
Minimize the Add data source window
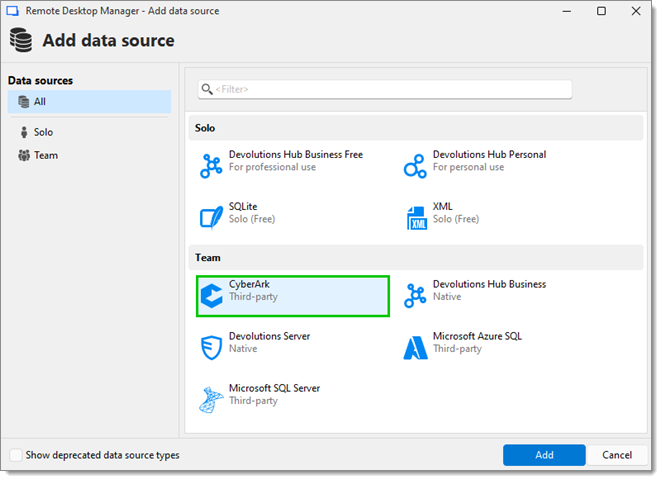tap(567, 11)
